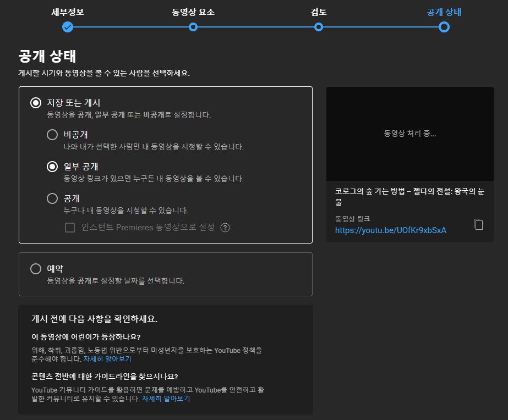Viewport: 508px width, 420px height.
Task: Go to the 검토 step circle
Action: (319, 27)
